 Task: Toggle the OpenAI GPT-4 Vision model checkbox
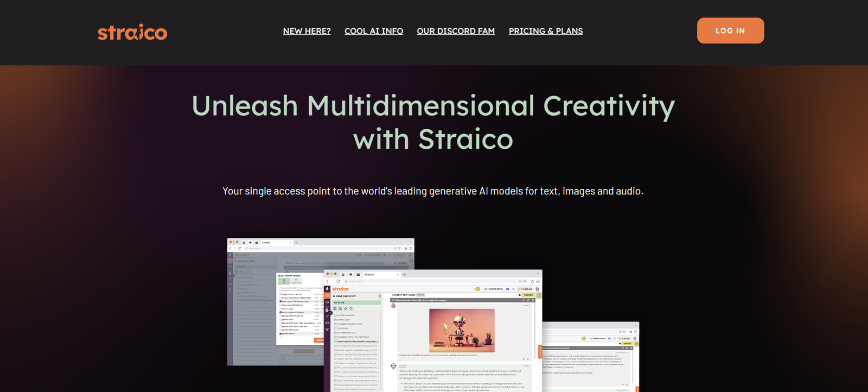point(280,330)
